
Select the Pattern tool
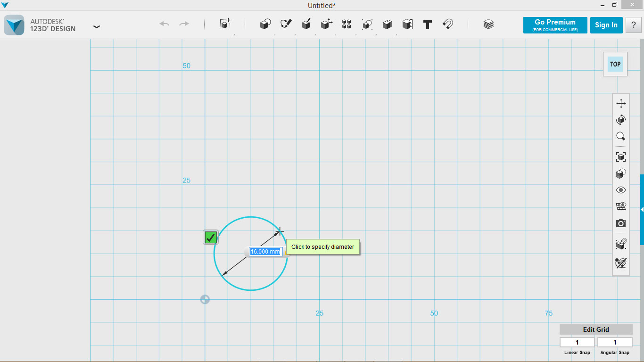click(347, 25)
